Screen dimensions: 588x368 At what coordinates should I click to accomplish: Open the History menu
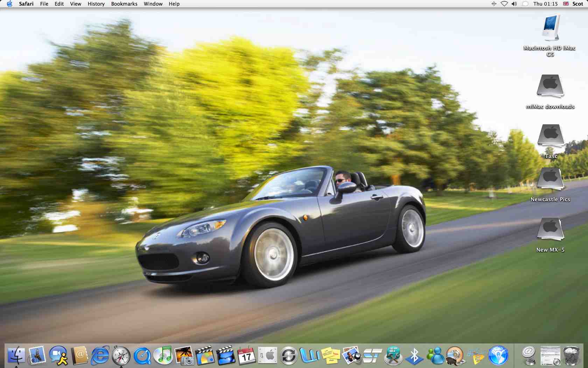[x=96, y=4]
